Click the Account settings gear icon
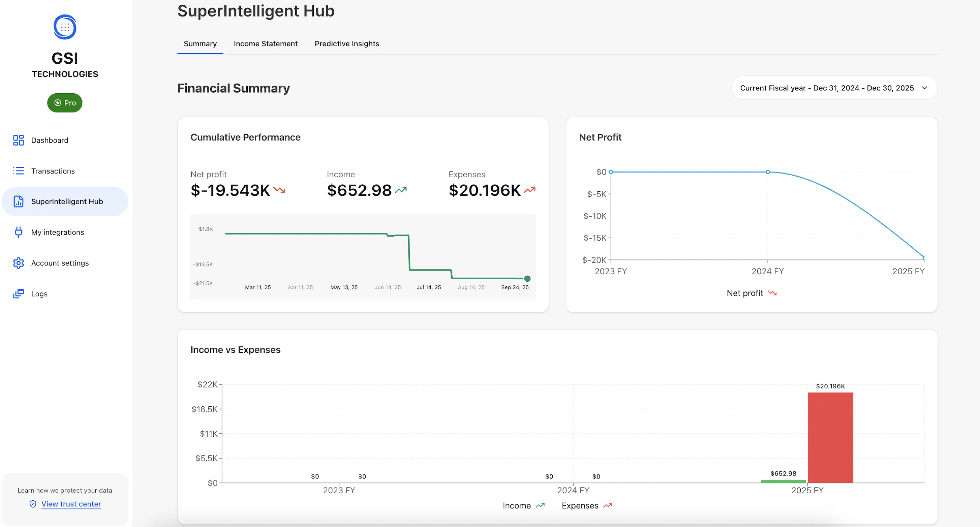 click(x=18, y=263)
